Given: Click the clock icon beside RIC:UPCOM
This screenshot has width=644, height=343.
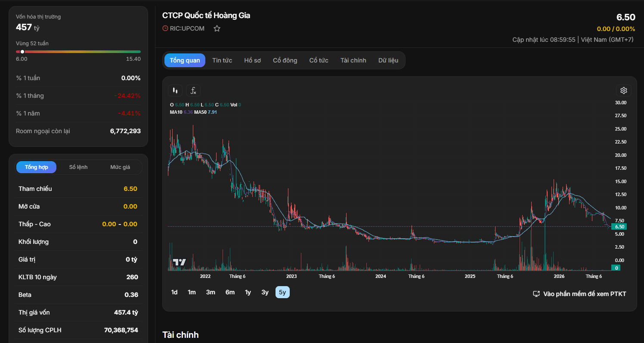Looking at the screenshot, I should point(165,28).
